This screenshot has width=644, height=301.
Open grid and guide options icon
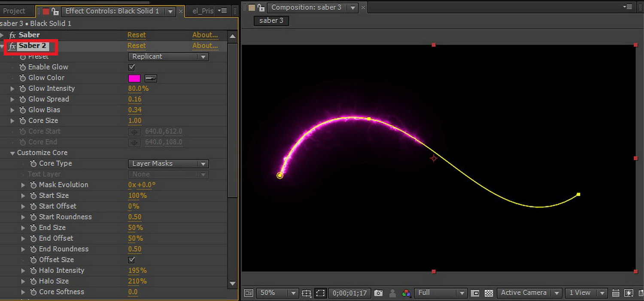(x=306, y=293)
